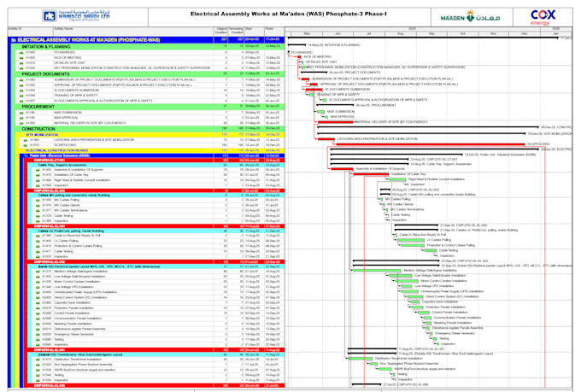Collapse the PROJECT DOCUMENTS group band
The width and height of the screenshot is (581, 392).
[146, 74]
